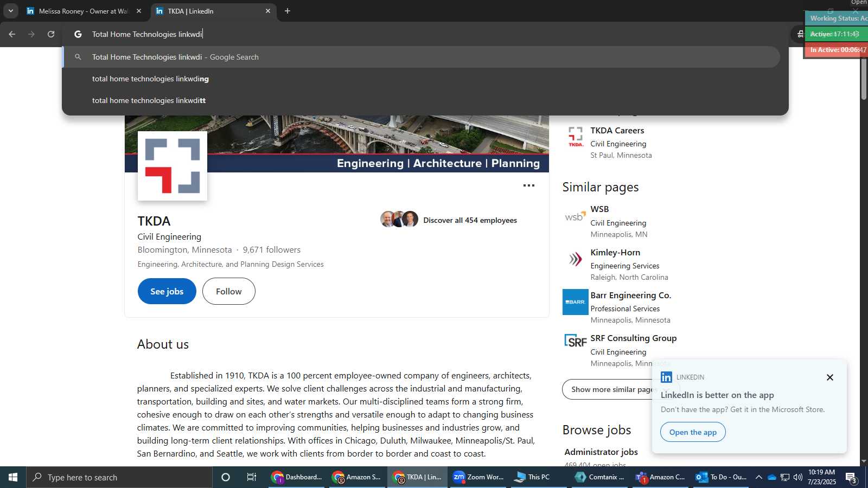Open the volume control tray icon
Screen dimensions: 868x488
click(x=798, y=477)
